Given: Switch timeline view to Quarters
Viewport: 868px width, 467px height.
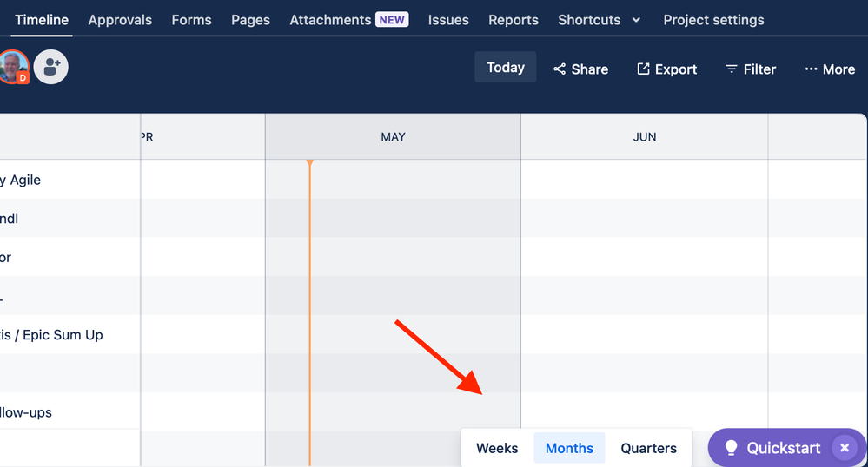Looking at the screenshot, I should [x=648, y=448].
